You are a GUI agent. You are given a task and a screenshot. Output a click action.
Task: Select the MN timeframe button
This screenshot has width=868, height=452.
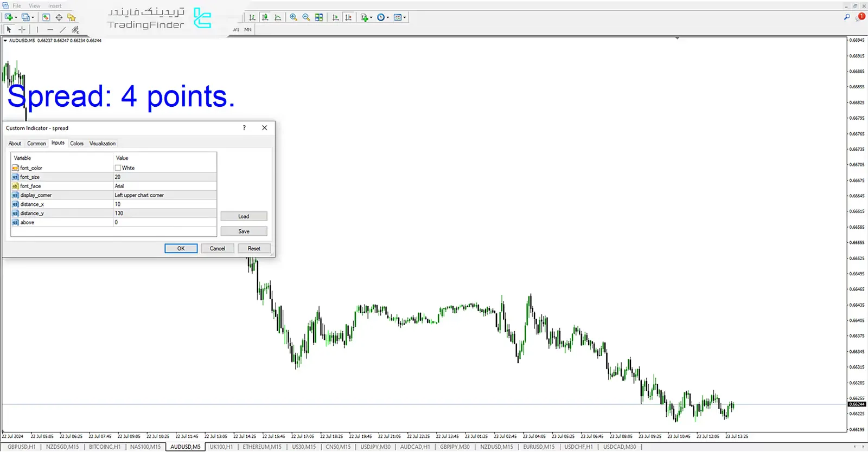click(x=248, y=30)
